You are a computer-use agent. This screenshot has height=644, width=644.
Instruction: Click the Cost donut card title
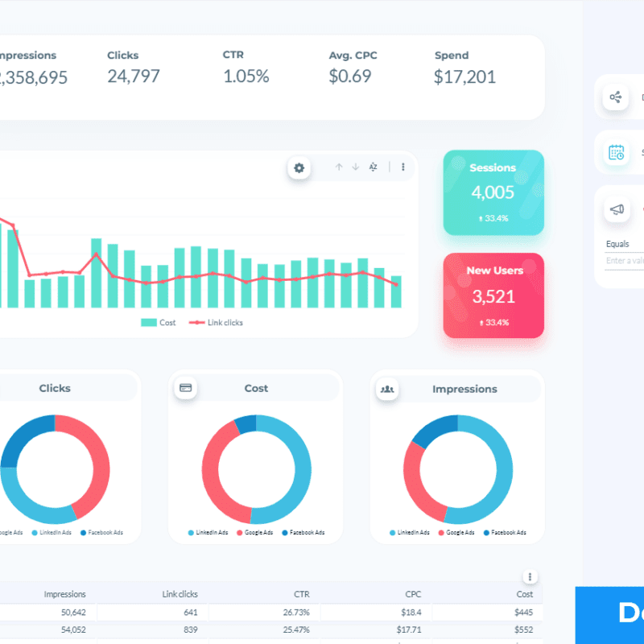tap(256, 388)
